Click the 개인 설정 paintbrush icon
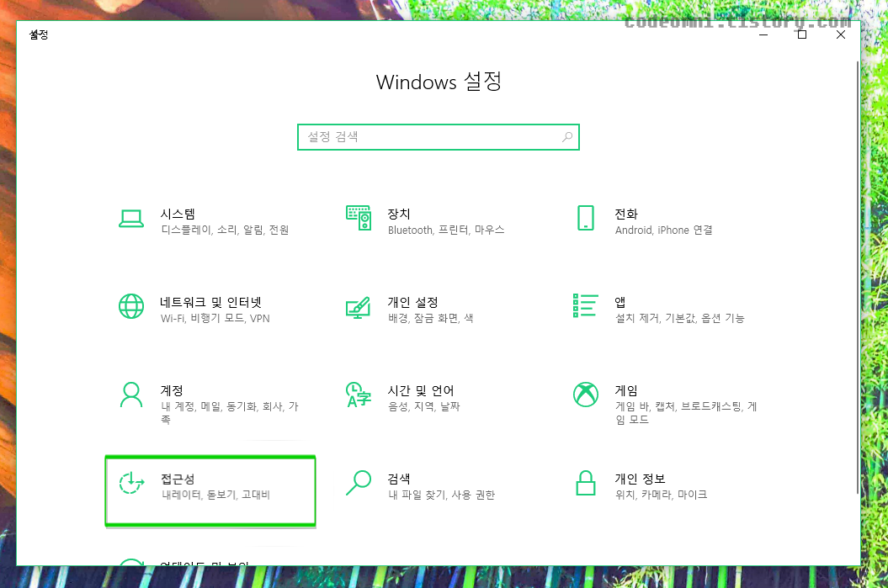This screenshot has height=588, width=888. [358, 307]
